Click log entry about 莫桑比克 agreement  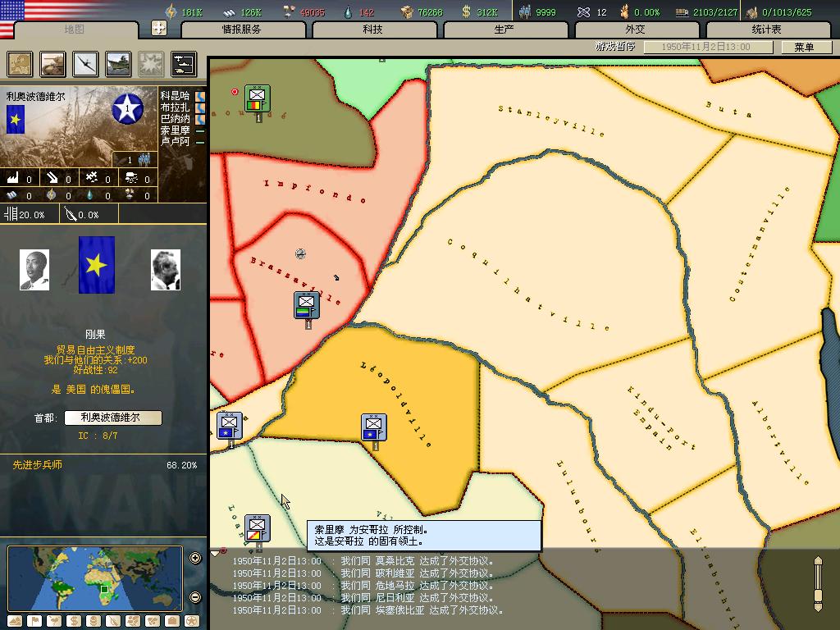coord(363,561)
